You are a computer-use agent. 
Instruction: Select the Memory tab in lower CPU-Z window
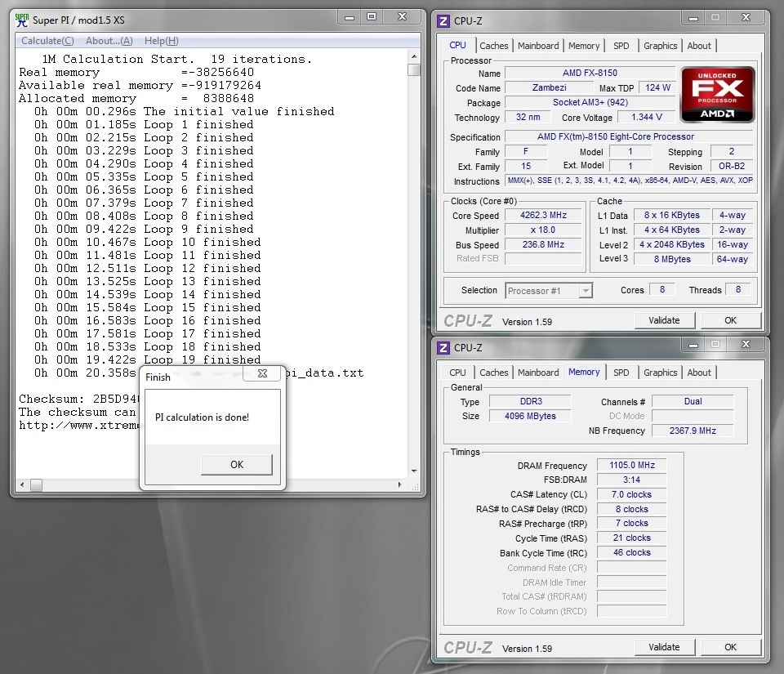point(584,372)
